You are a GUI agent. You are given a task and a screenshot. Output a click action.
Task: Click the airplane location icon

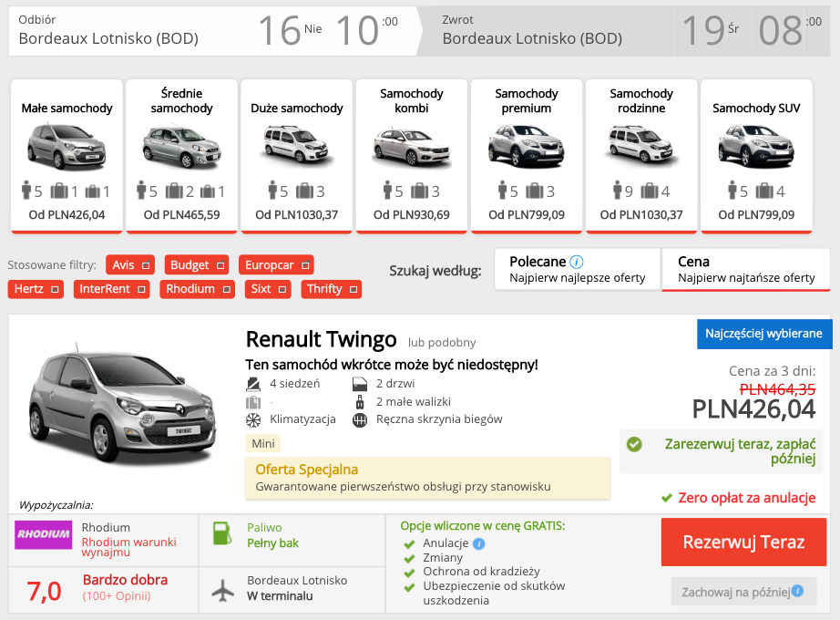click(x=221, y=589)
